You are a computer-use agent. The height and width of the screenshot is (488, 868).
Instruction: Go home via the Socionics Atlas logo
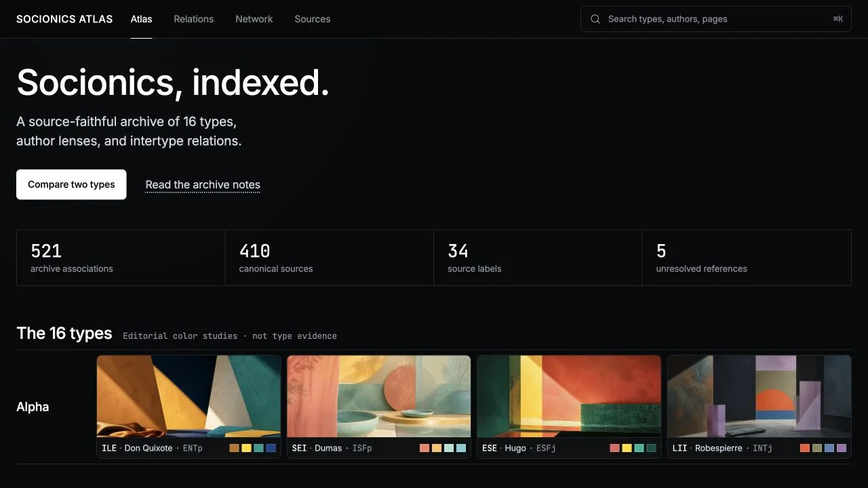(64, 19)
